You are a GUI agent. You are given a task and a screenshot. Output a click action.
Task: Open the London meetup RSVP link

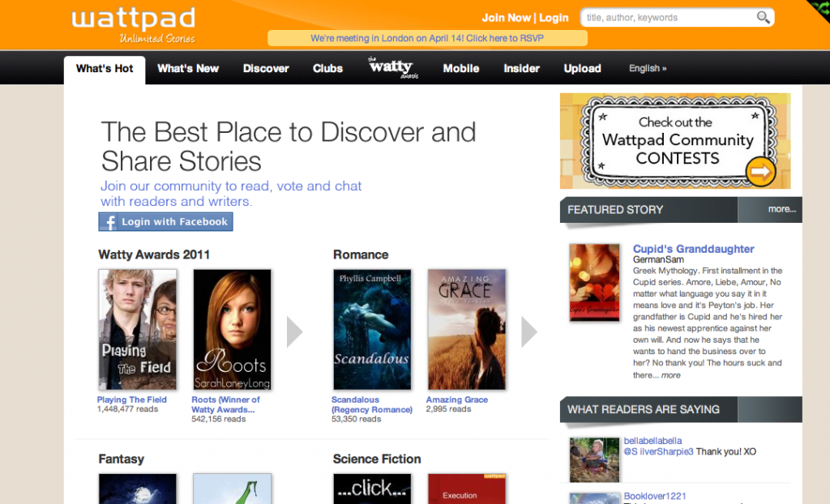tap(427, 37)
